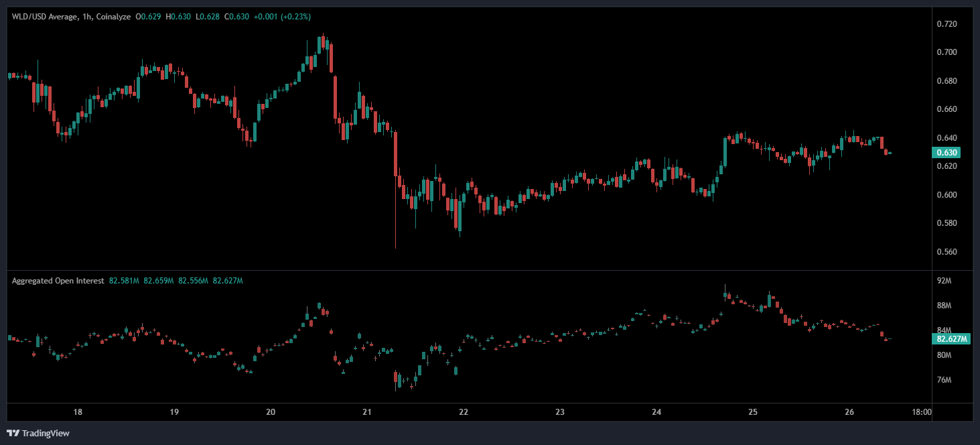Select the Aggregated Open Interest indicator label
The image size is (980, 445).
[58, 281]
